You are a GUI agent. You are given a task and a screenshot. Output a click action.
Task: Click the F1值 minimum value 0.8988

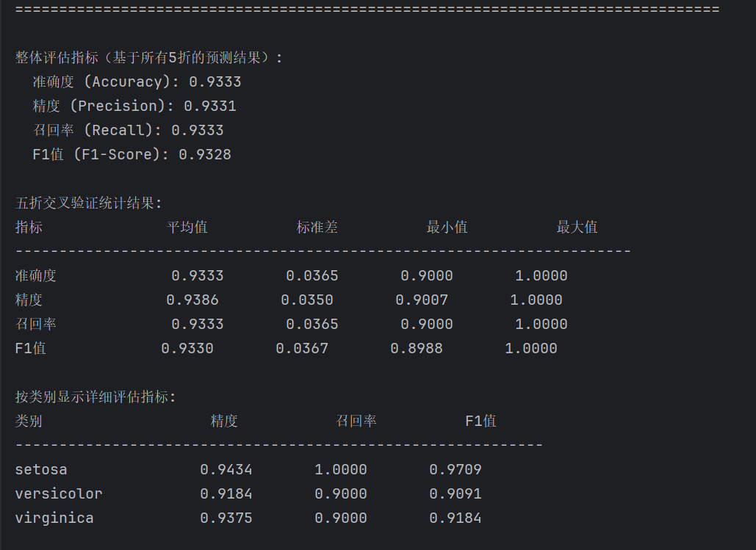click(417, 348)
